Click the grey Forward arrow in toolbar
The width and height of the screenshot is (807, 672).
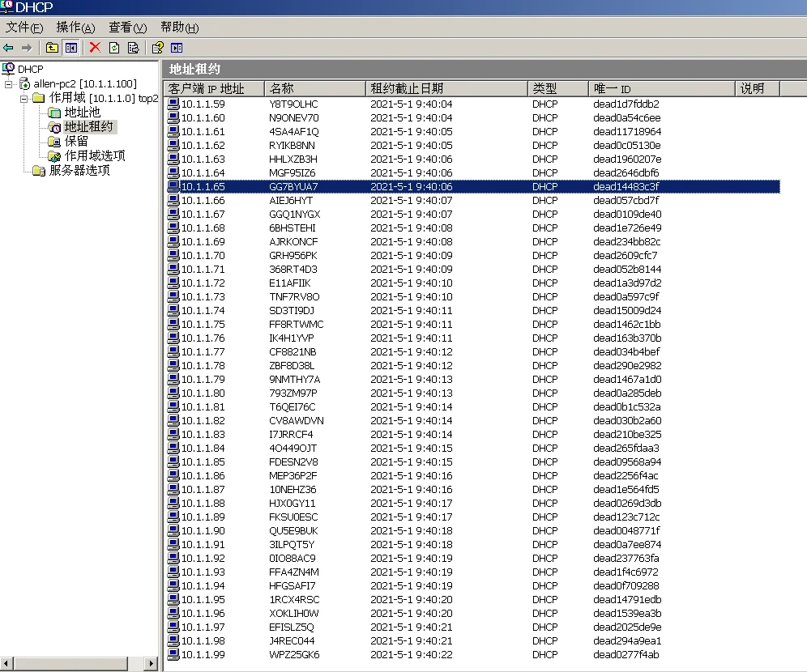[x=27, y=48]
